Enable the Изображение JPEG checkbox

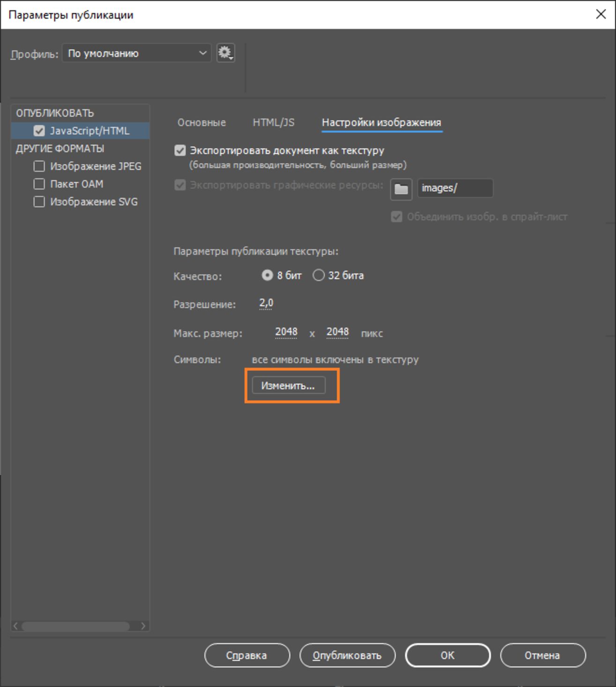[39, 166]
